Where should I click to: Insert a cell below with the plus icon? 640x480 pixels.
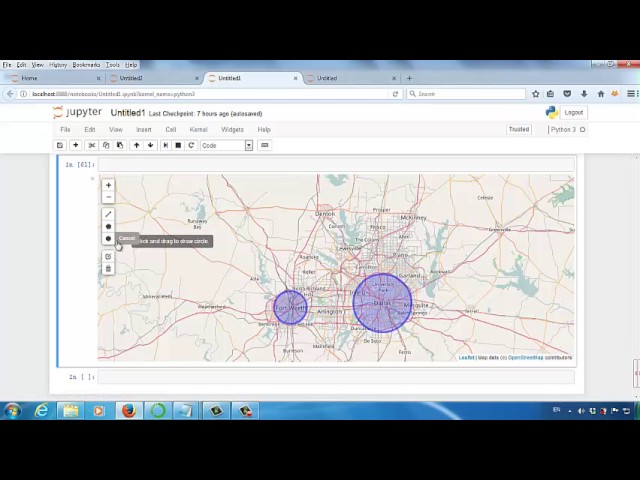point(76,145)
